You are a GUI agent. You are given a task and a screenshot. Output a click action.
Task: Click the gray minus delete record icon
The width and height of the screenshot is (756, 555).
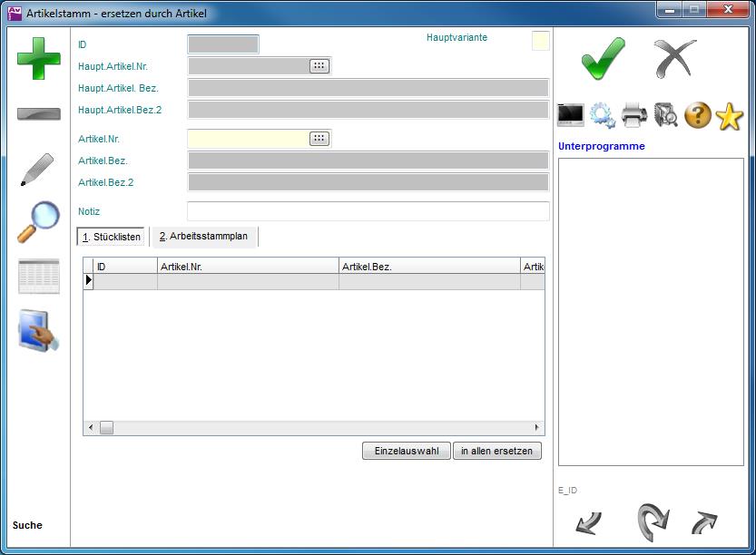pos(39,114)
